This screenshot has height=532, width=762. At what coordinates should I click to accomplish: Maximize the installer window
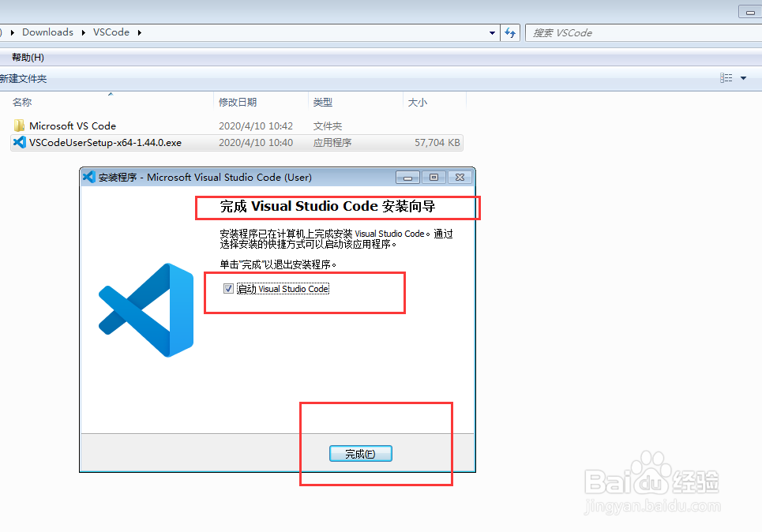(x=434, y=178)
